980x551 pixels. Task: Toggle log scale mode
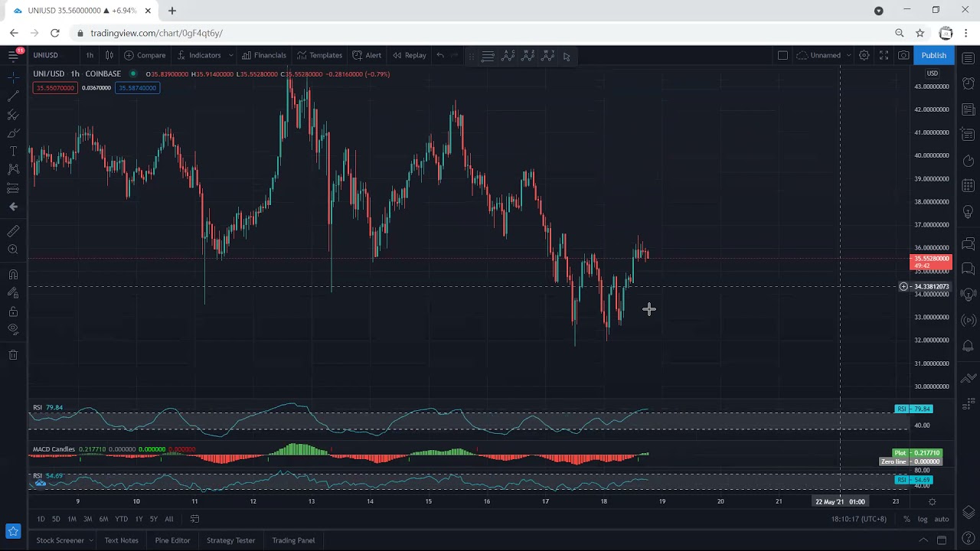point(923,519)
